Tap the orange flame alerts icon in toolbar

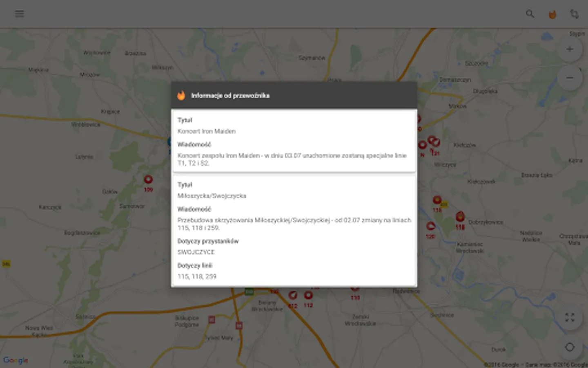point(552,14)
